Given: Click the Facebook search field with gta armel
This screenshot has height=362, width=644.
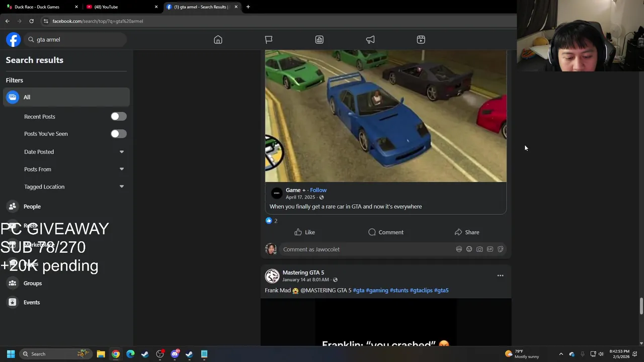Looking at the screenshot, I should (75, 40).
